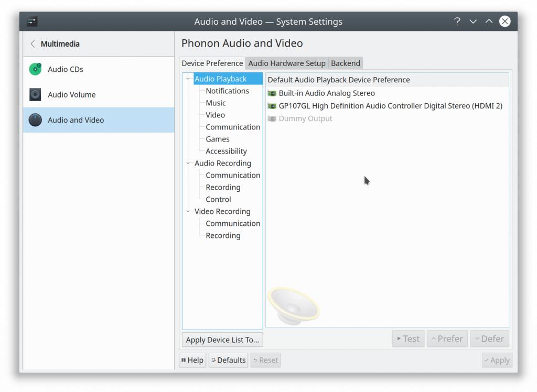Collapse the Audio Recording tree branch
The height and width of the screenshot is (392, 537).
pos(188,164)
